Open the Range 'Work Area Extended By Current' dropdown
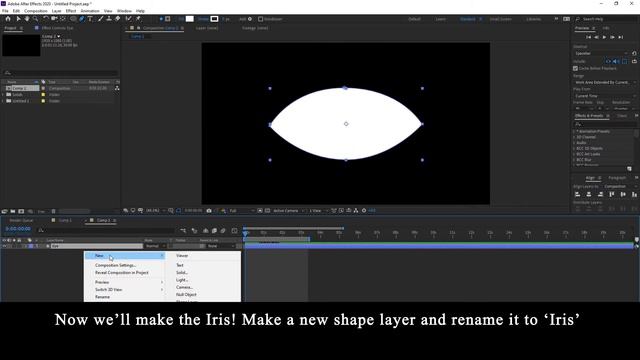Viewport: 640px width, 360px height. coord(605,82)
